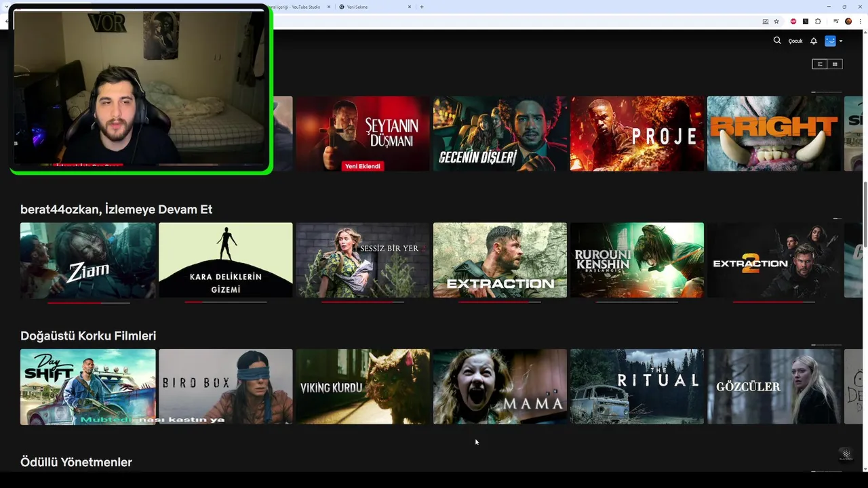Open Day Shift movie card

pos(88,387)
